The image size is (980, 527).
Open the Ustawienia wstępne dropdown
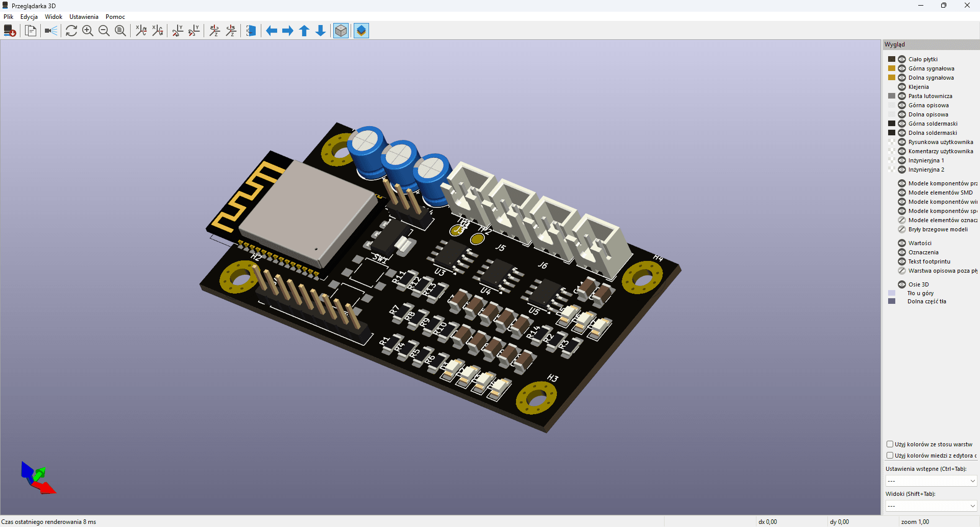pyautogui.click(x=931, y=481)
